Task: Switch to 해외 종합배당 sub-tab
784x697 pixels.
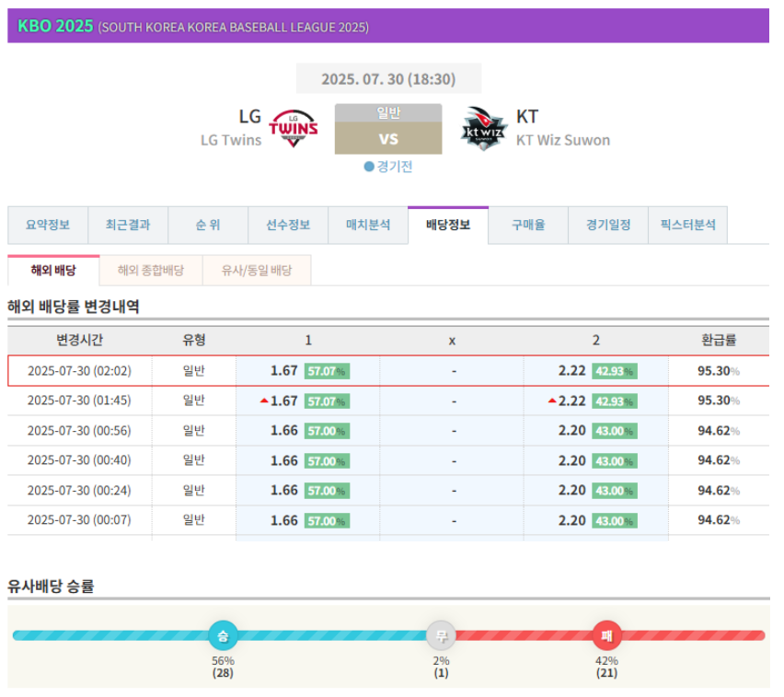Action: (151, 270)
